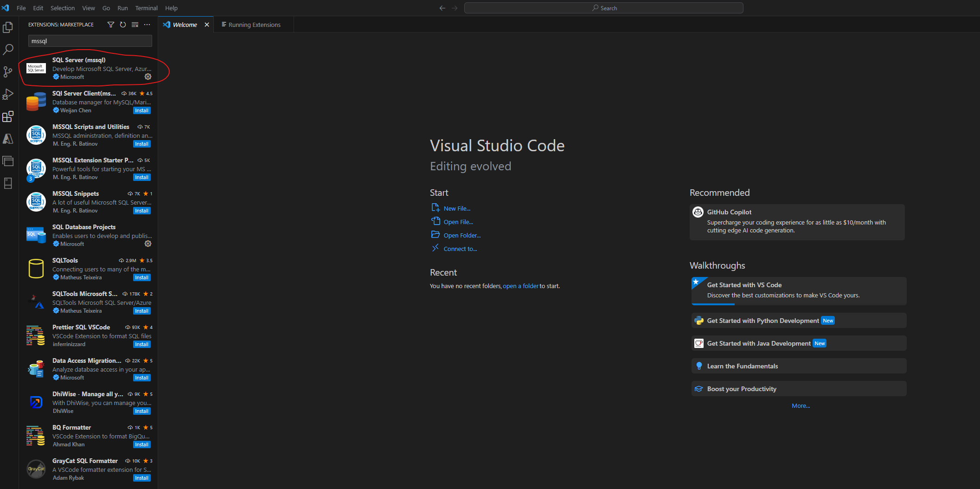Click GrayCat SQL Formatter icon
980x489 pixels.
[x=36, y=469]
